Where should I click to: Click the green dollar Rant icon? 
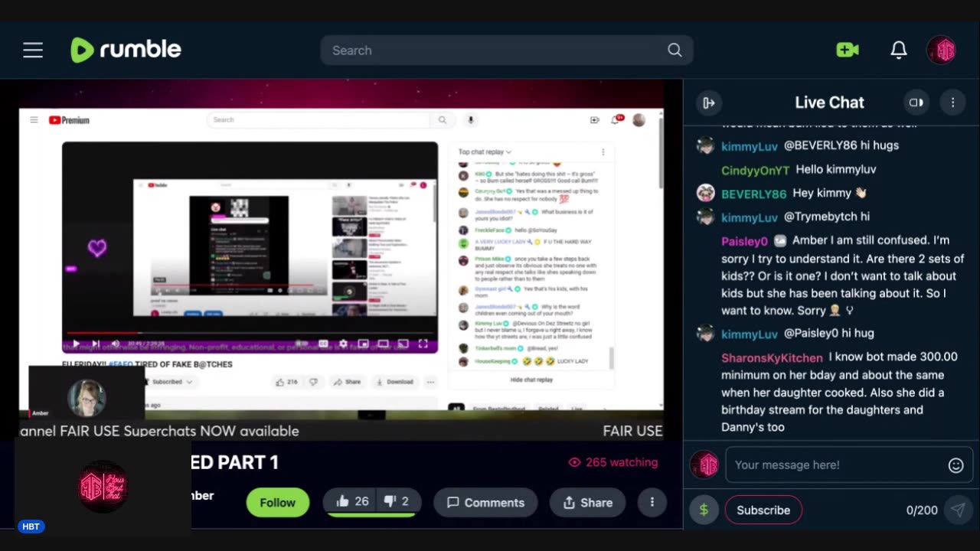click(x=704, y=510)
